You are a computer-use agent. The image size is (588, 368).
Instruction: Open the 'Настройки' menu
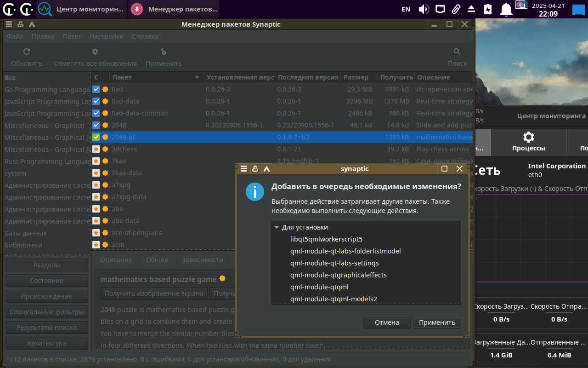106,36
